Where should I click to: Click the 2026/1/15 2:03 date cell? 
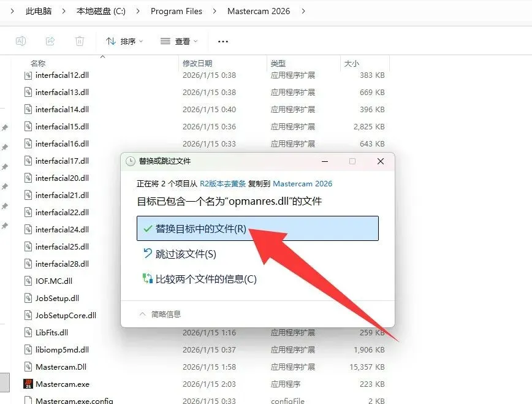[209, 384]
